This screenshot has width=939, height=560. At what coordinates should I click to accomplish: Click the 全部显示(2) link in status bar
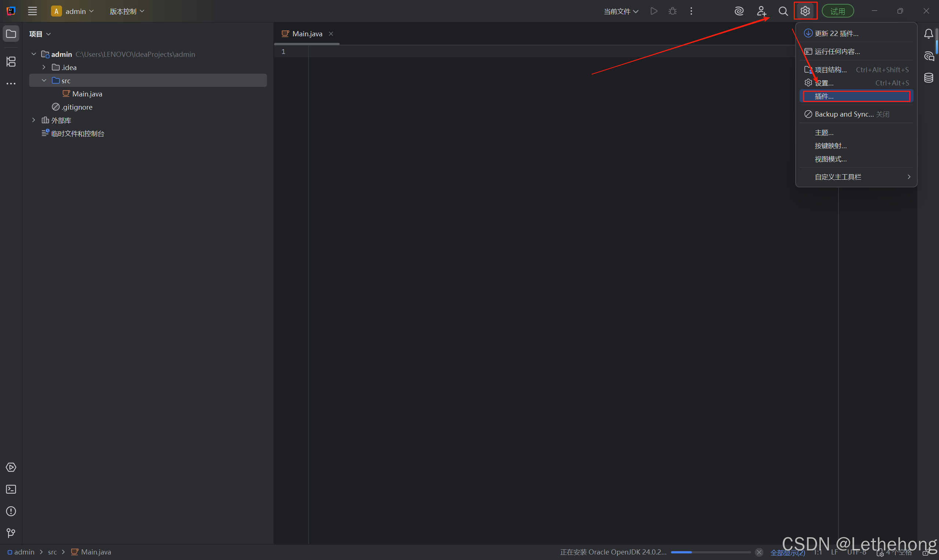(787, 552)
